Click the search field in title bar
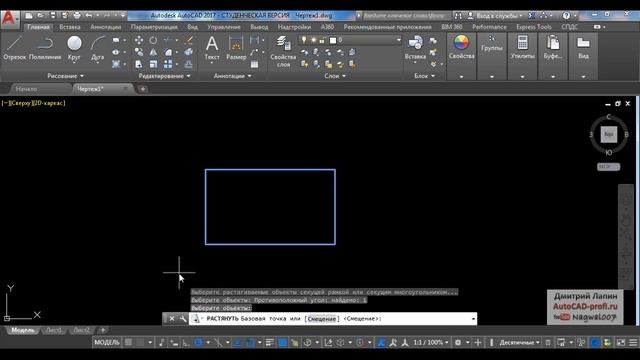 (406, 16)
